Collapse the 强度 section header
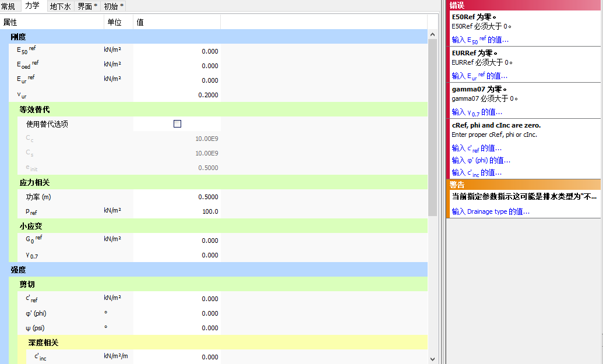The height and width of the screenshot is (364, 603). click(18, 270)
